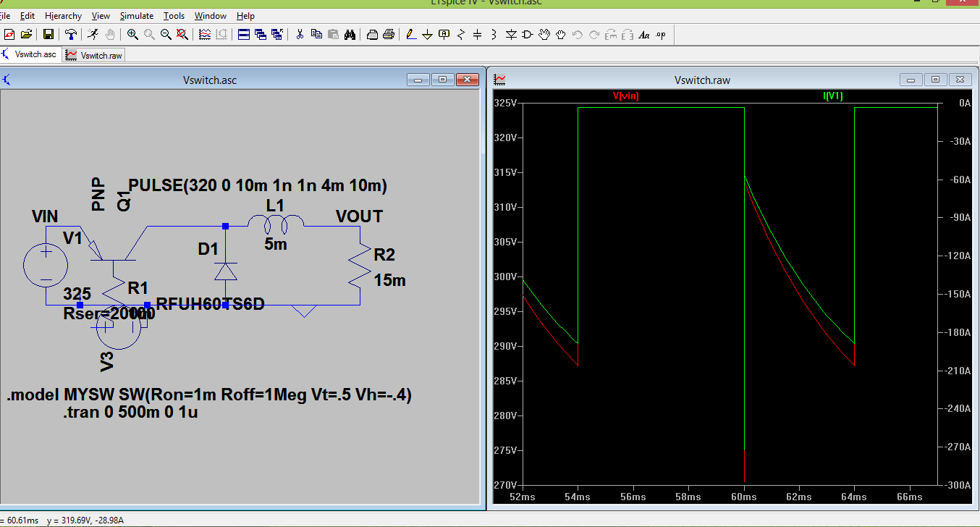Place a Capacitor from the toolbar
Viewport: 980px width, 527px height.
(x=478, y=34)
